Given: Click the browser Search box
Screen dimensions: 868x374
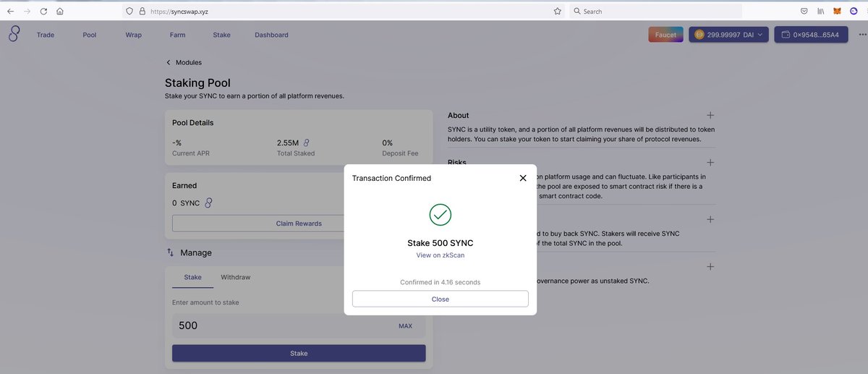Looking at the screenshot, I should (655, 12).
